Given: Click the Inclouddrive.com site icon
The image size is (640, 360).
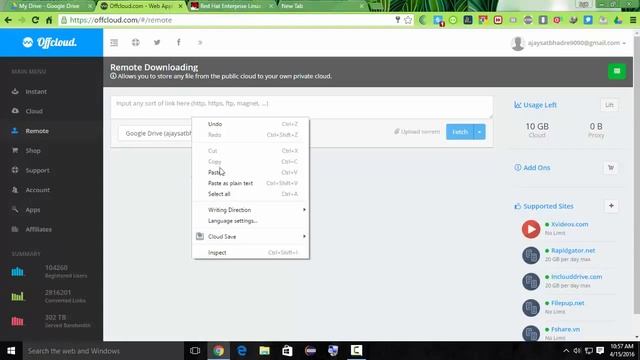Looking at the screenshot, I should 531,281.
